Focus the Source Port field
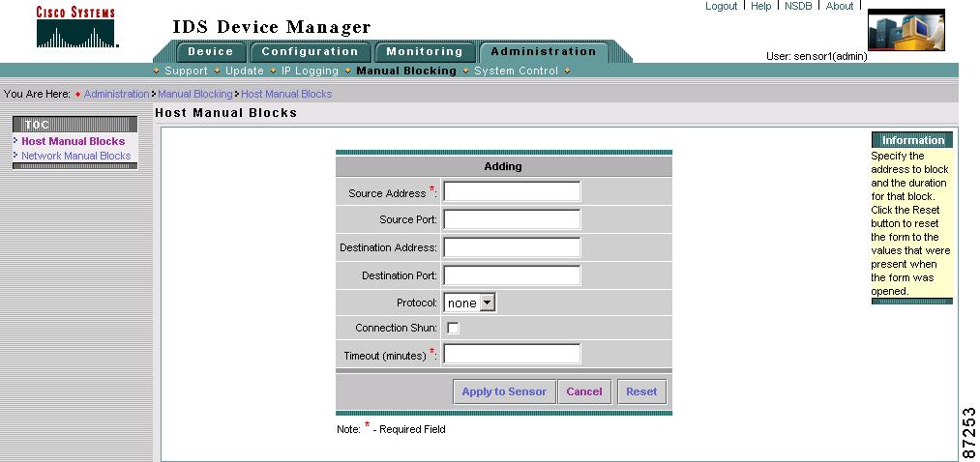 [x=512, y=219]
